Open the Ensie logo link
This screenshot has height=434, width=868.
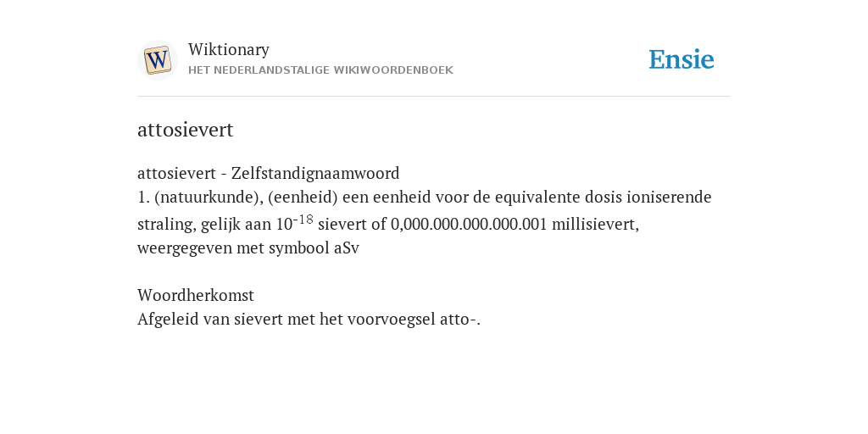[x=681, y=59]
